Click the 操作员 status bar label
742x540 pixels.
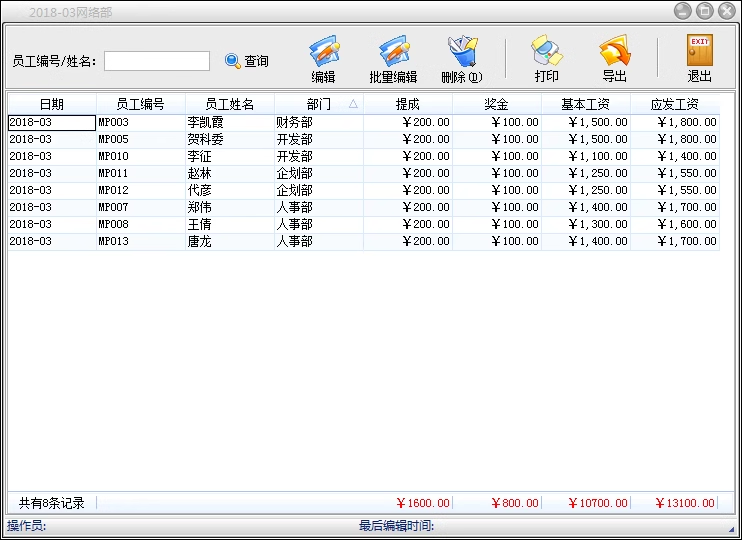tap(26, 526)
